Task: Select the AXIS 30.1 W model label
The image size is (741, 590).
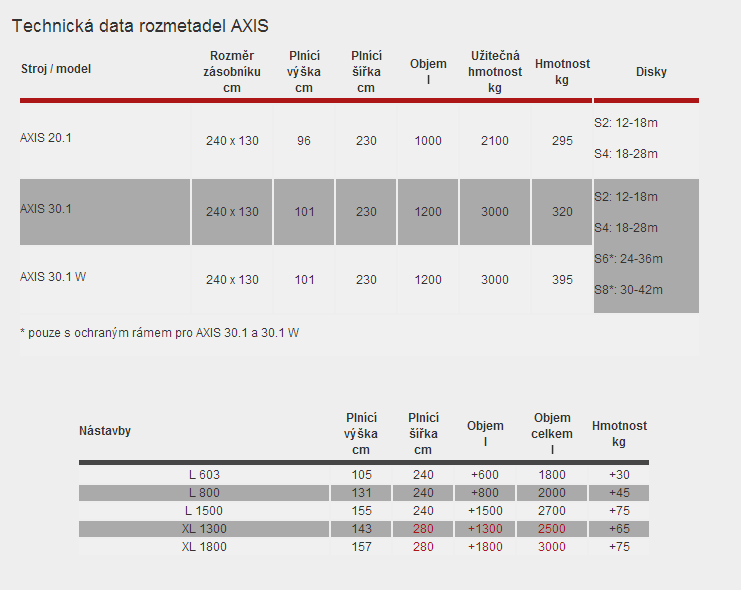Action: click(x=53, y=277)
